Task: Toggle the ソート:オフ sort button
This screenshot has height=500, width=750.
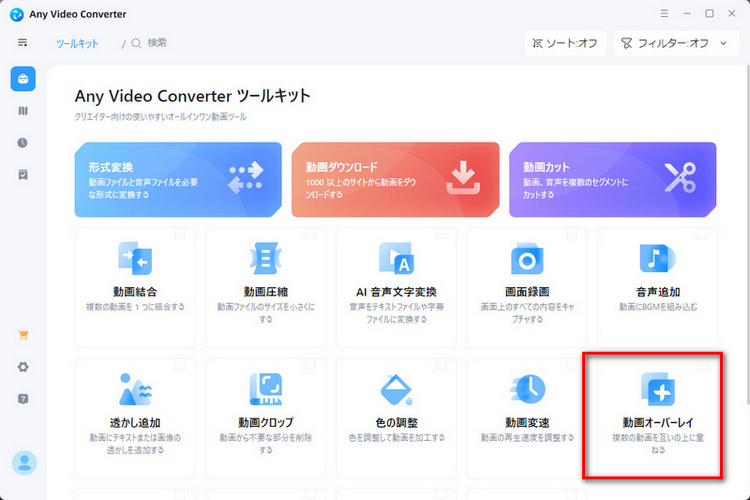Action: [x=565, y=43]
